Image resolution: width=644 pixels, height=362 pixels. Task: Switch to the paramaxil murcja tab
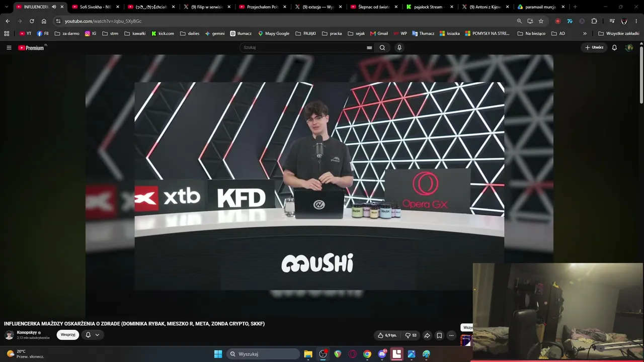tap(541, 7)
